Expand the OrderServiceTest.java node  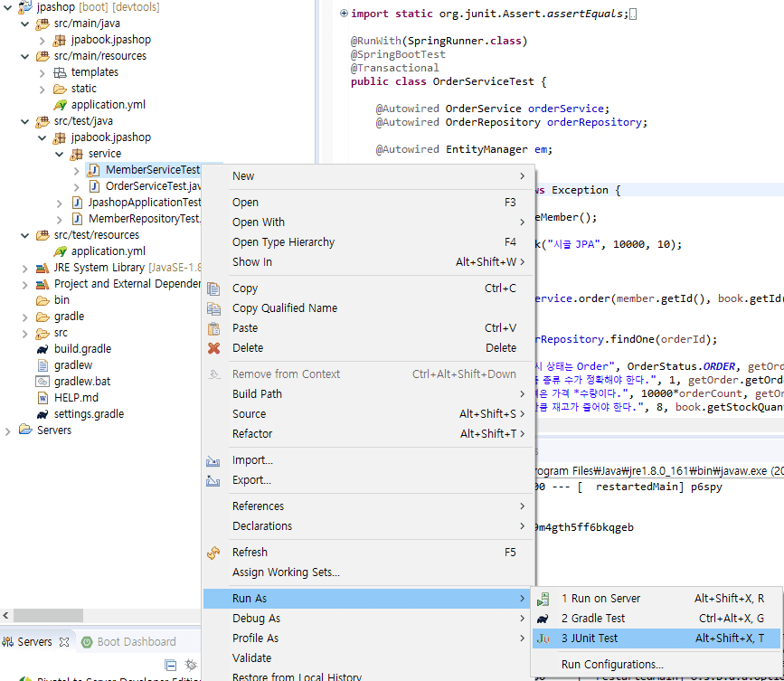(x=77, y=187)
